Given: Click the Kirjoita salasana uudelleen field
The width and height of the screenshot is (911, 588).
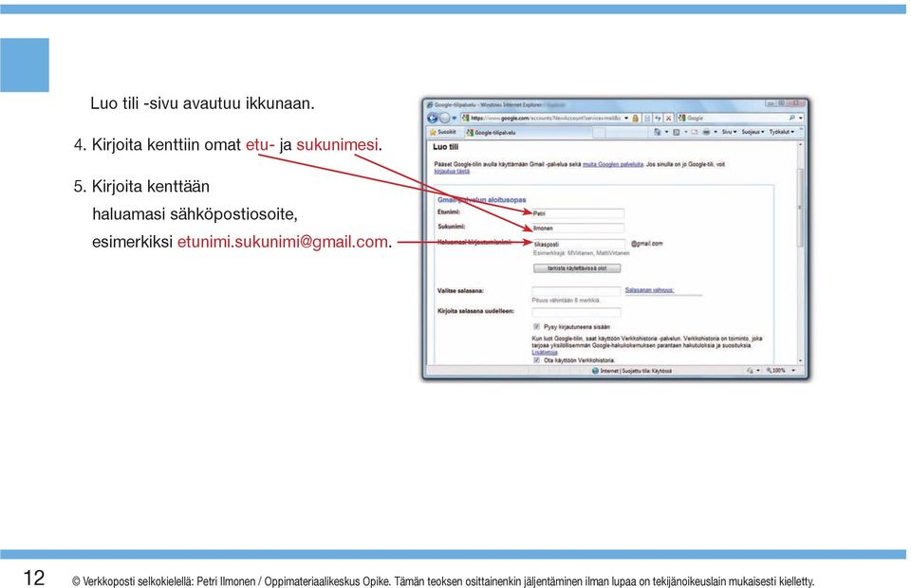Looking at the screenshot, I should tap(576, 312).
